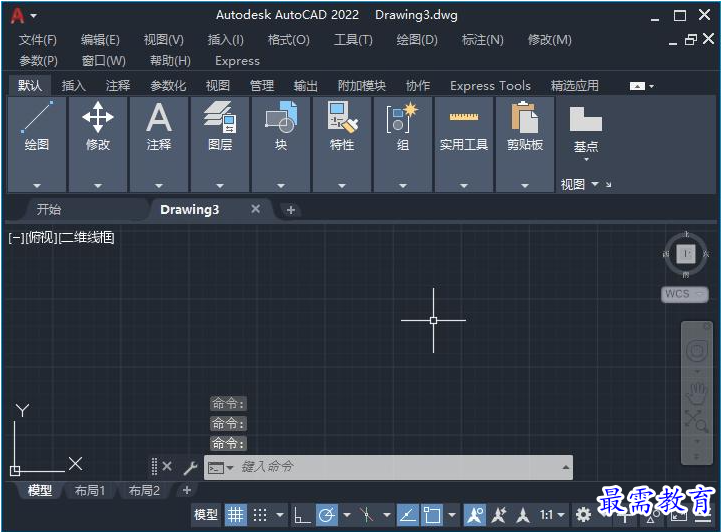The width and height of the screenshot is (721, 532).
Task: Add a new layout with the plus icon
Action: [187, 490]
